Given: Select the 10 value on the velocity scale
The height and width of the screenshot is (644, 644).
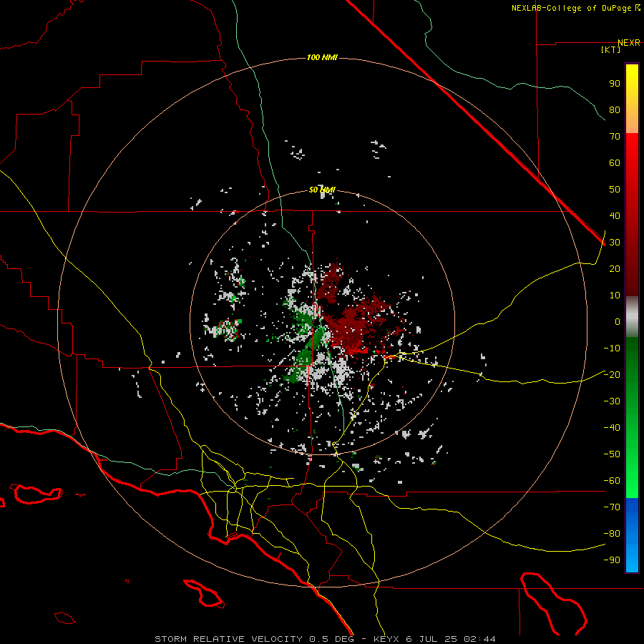Looking at the screenshot, I should [x=615, y=296].
